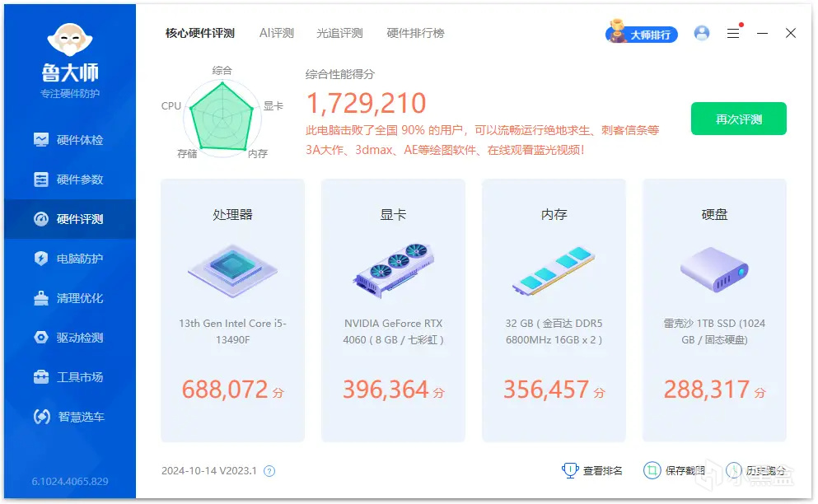Click the 显卡 card title
This screenshot has height=504, width=818.
[x=394, y=214]
